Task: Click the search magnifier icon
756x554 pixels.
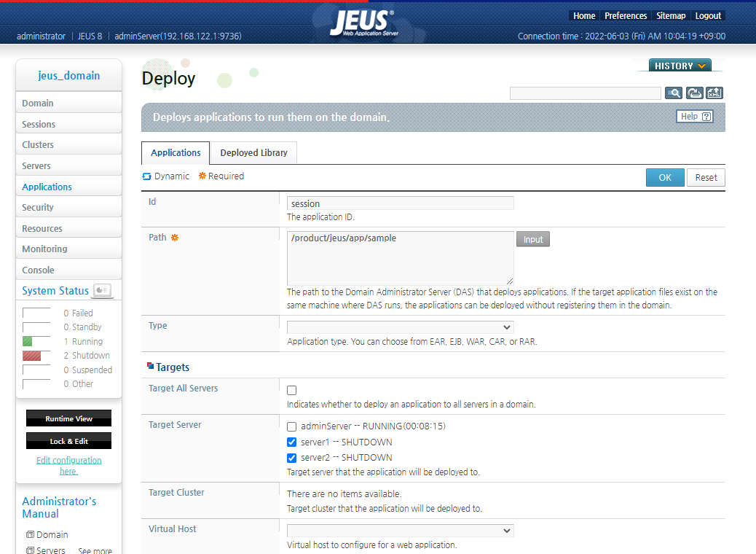Action: [x=673, y=93]
